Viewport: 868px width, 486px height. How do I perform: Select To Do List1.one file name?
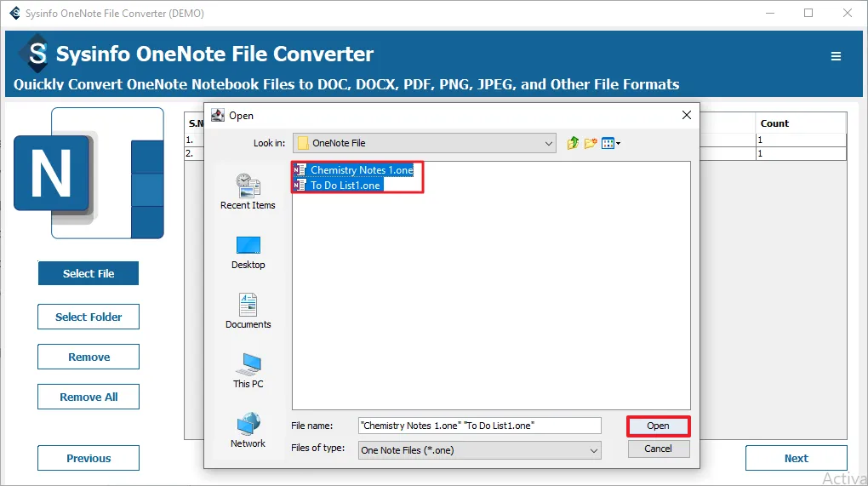pos(345,186)
